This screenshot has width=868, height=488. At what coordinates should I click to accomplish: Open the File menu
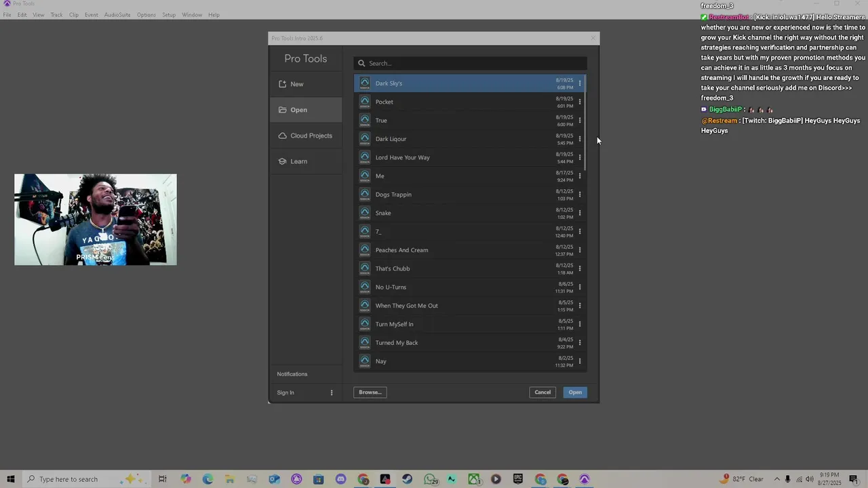(7, 15)
